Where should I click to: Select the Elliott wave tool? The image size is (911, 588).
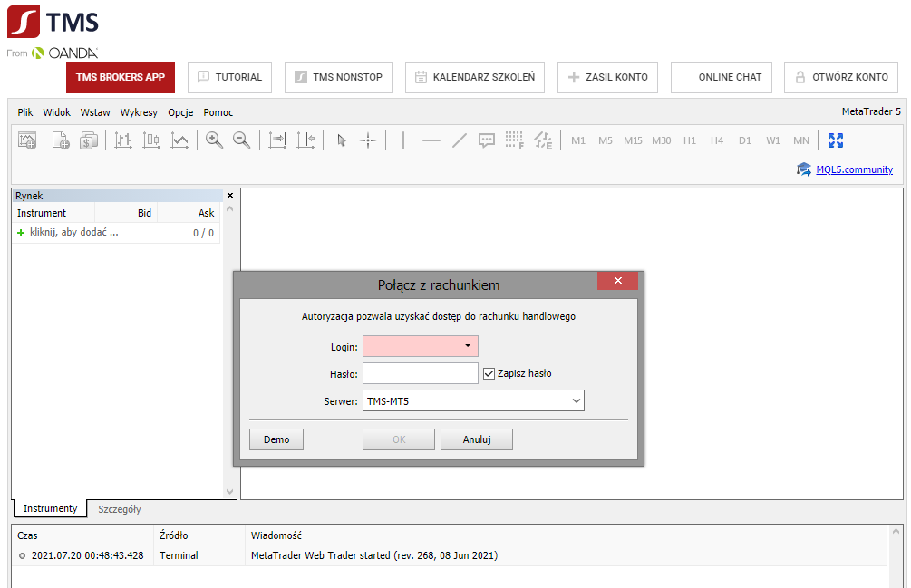[x=543, y=140]
